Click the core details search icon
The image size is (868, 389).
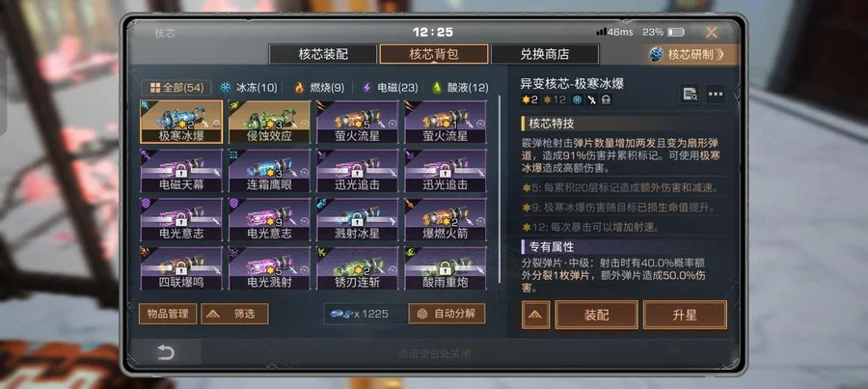tap(690, 95)
